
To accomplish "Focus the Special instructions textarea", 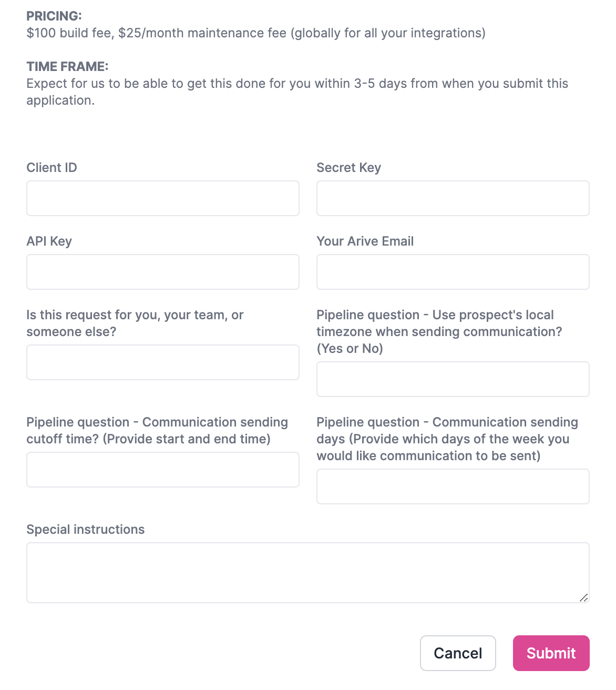I will [x=308, y=573].
